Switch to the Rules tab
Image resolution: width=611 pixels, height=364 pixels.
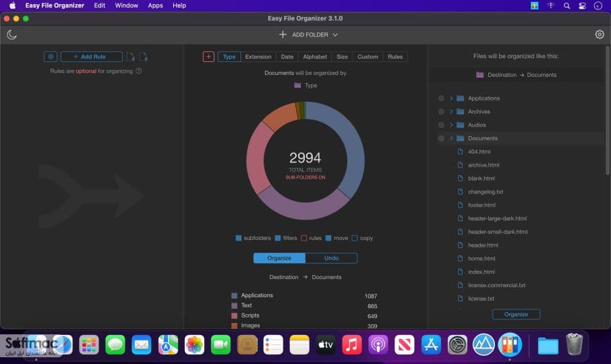click(x=395, y=57)
